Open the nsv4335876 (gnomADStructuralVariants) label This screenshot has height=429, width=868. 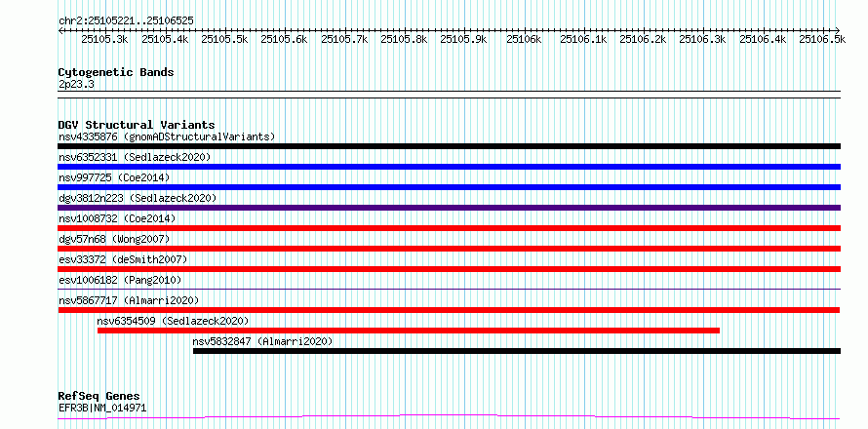point(167,136)
